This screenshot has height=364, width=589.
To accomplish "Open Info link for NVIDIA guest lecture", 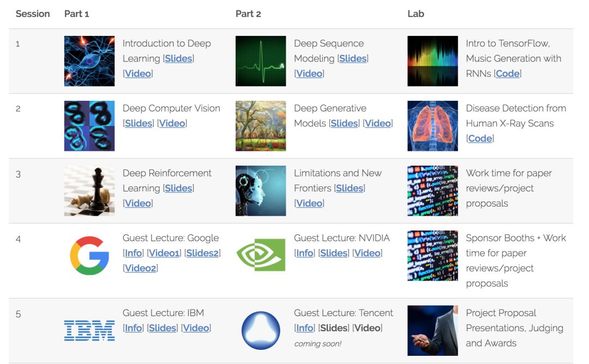I will click(305, 253).
